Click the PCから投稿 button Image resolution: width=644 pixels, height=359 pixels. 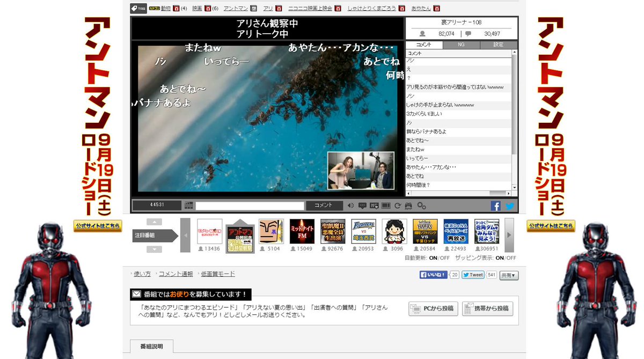(433, 309)
